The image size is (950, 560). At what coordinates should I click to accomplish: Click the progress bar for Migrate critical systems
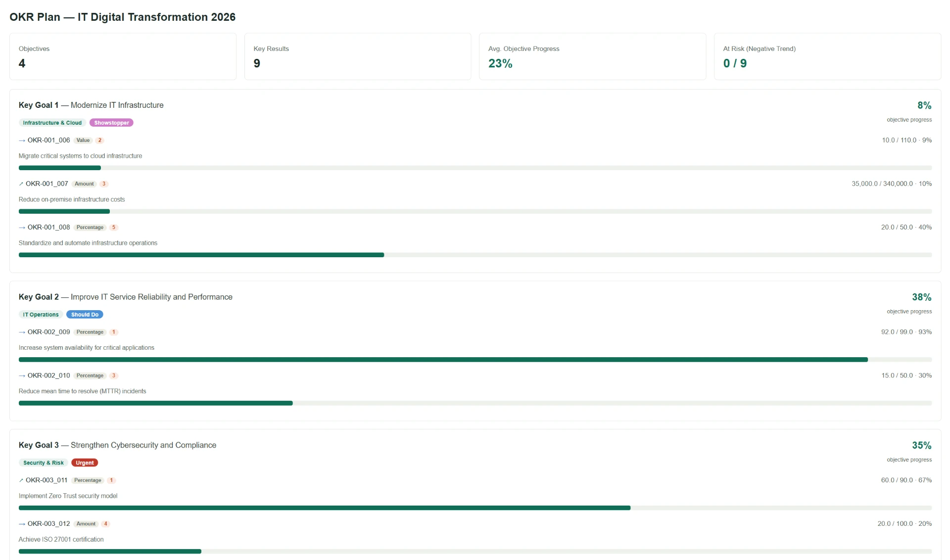[x=475, y=168]
